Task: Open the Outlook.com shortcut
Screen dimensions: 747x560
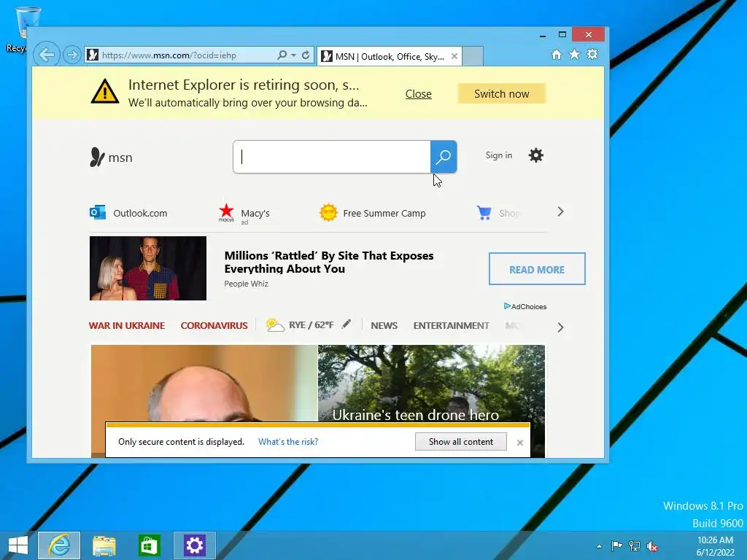Action: pos(128,213)
